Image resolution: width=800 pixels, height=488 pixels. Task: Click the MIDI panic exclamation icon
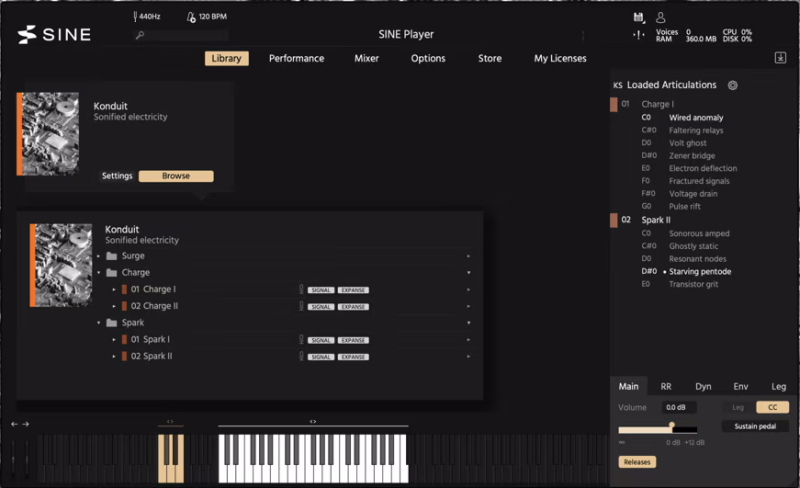(x=638, y=35)
